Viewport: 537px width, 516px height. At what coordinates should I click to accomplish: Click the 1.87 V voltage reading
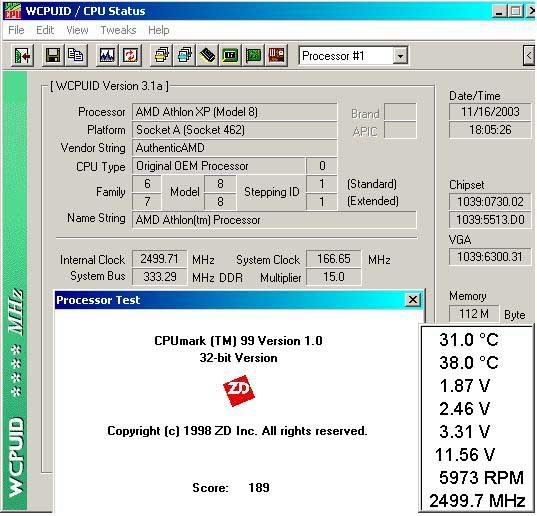coord(464,386)
